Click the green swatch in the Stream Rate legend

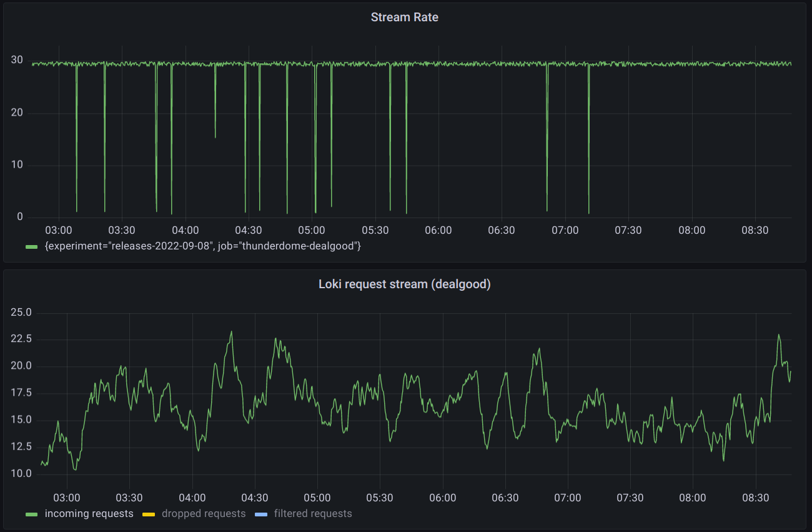(x=32, y=246)
